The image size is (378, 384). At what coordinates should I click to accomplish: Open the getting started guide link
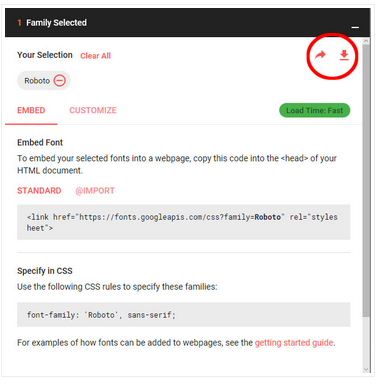click(x=294, y=343)
